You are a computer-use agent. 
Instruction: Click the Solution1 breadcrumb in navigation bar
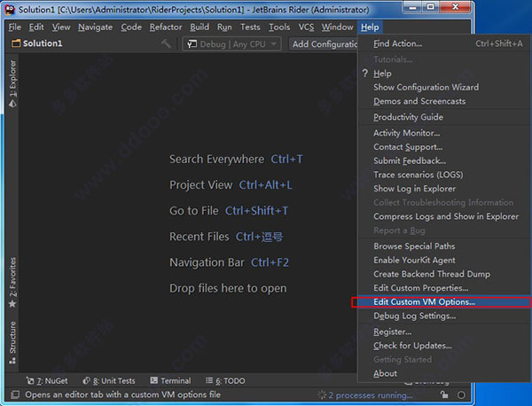37,43
